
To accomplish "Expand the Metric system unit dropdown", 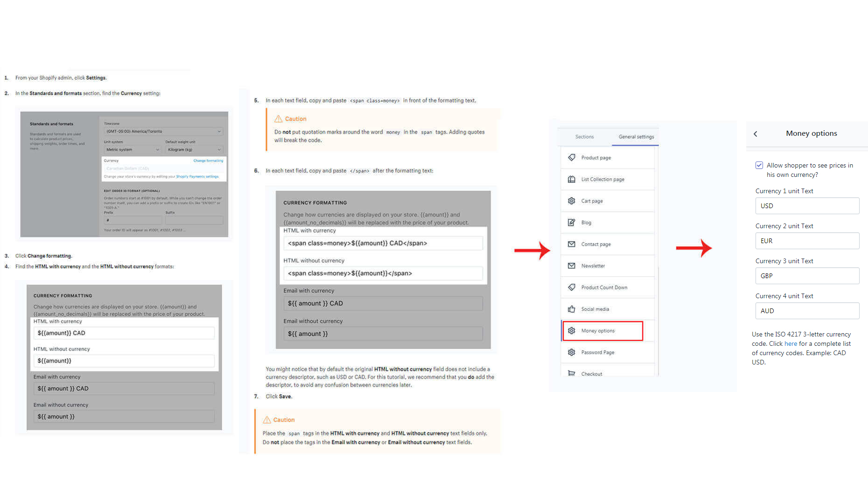I will pyautogui.click(x=132, y=150).
